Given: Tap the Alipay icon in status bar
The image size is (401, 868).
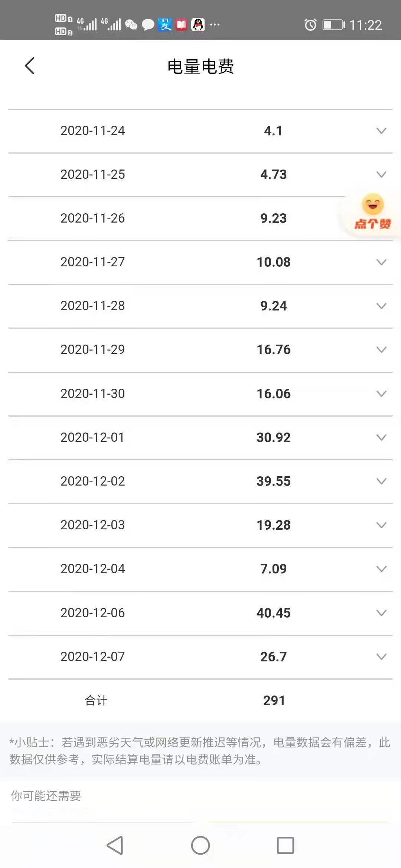Looking at the screenshot, I should [165, 25].
